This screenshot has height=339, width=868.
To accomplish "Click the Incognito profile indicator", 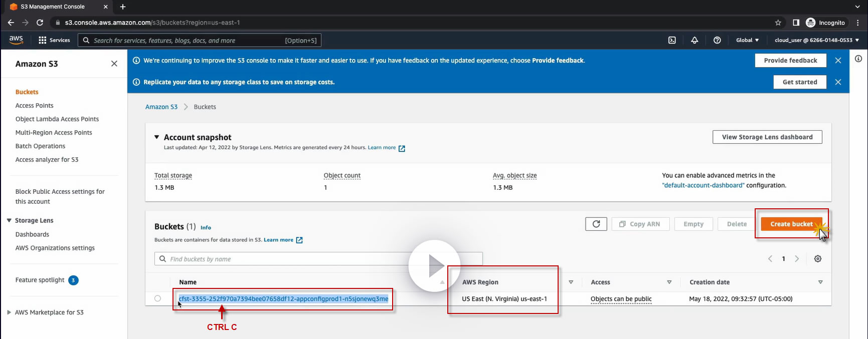I will pos(825,23).
